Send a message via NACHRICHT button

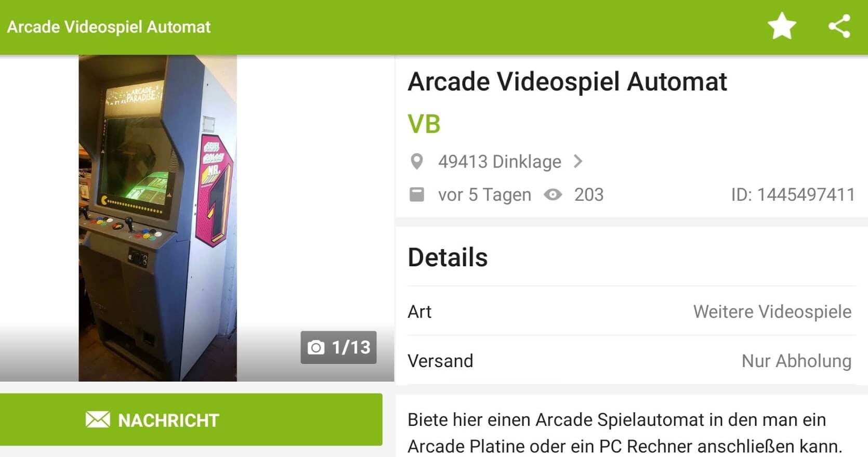pos(191,420)
